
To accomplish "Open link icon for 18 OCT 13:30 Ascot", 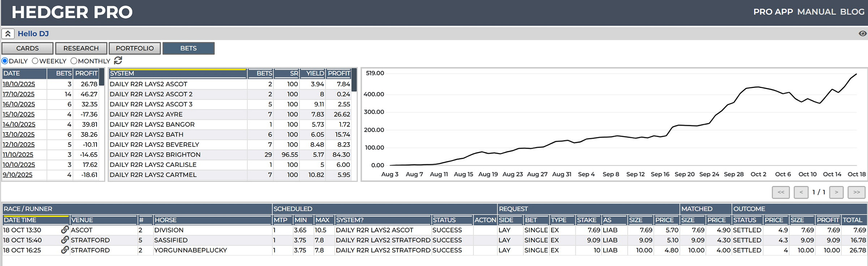I will tap(65, 230).
